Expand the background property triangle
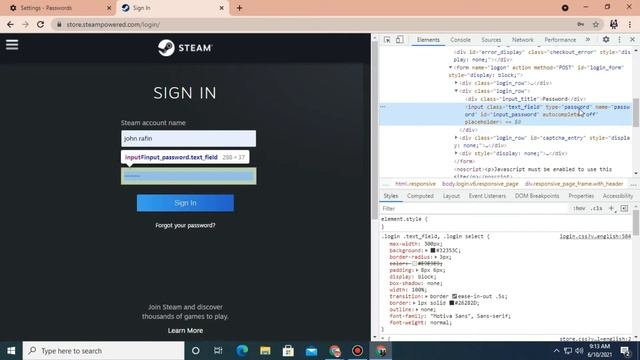640x360 pixels. (427, 250)
